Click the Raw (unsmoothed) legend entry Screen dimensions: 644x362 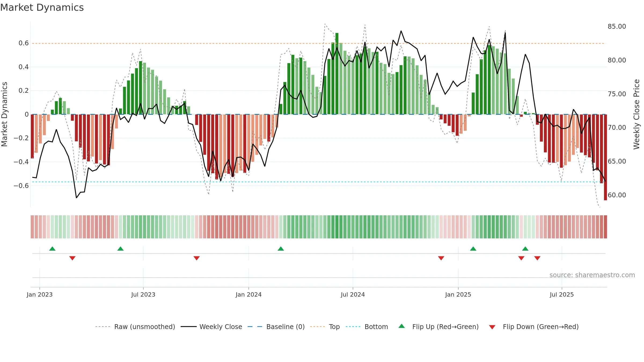point(135,327)
